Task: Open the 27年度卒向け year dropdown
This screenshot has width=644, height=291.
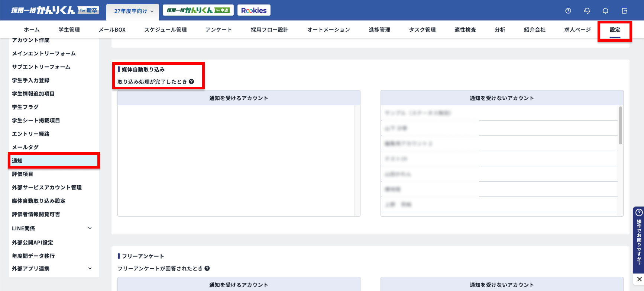Action: click(x=133, y=11)
